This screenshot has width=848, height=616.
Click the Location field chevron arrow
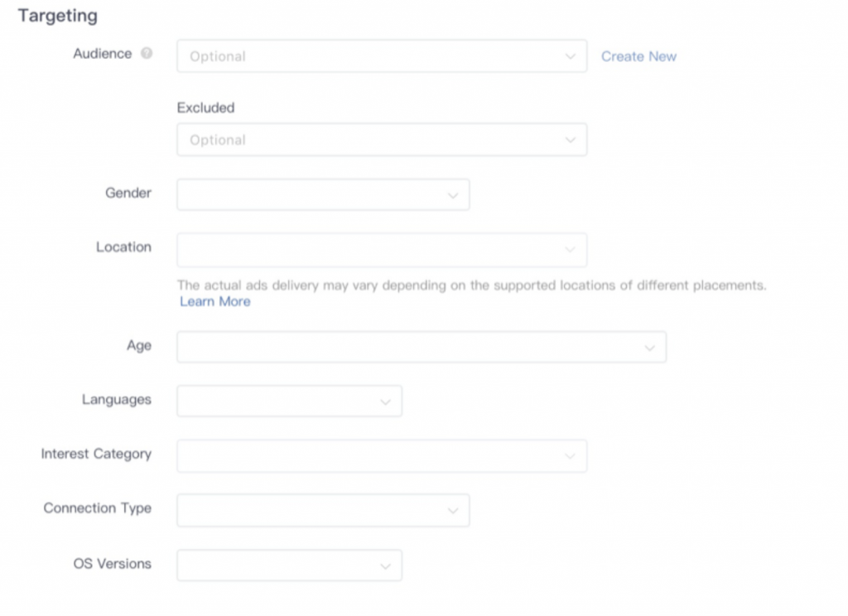click(570, 249)
